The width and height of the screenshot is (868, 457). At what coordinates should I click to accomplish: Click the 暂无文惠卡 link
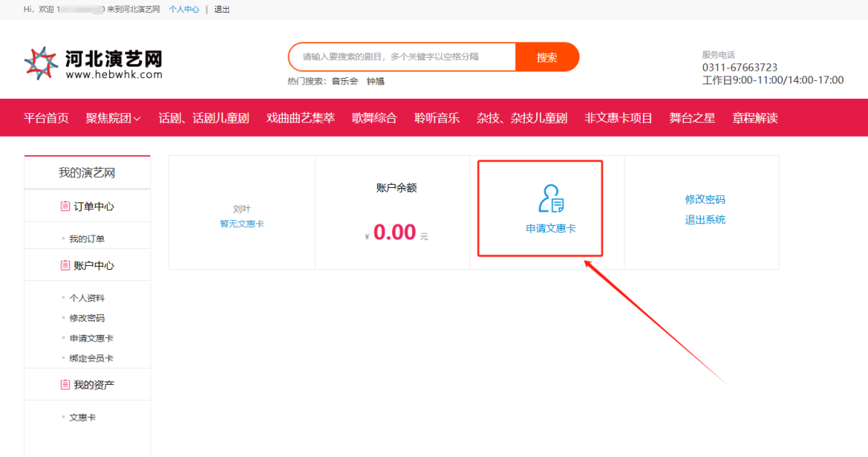pyautogui.click(x=242, y=223)
